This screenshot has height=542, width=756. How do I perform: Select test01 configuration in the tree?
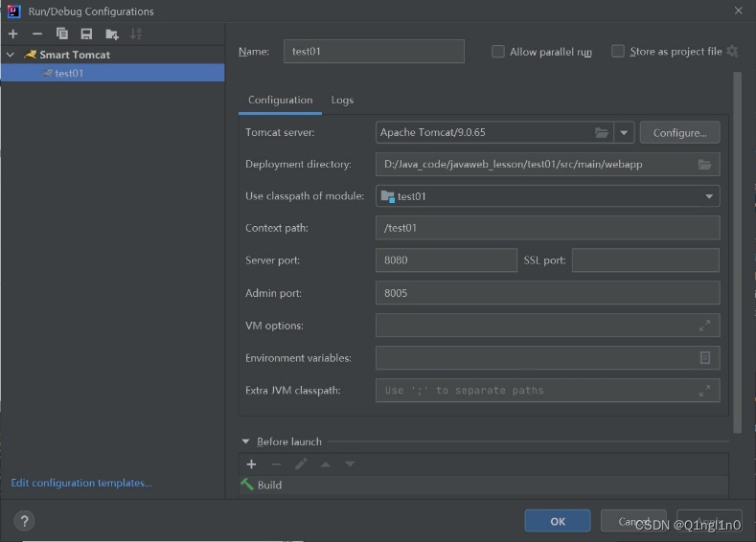point(113,73)
